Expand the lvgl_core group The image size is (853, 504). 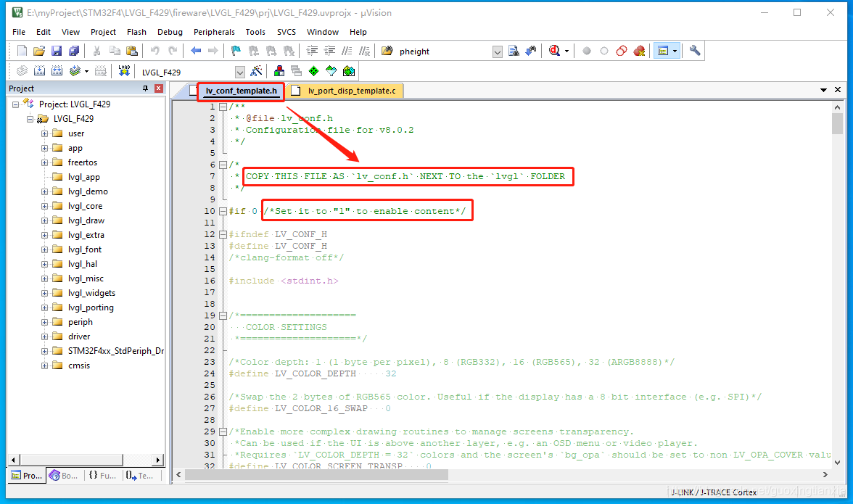tap(45, 206)
